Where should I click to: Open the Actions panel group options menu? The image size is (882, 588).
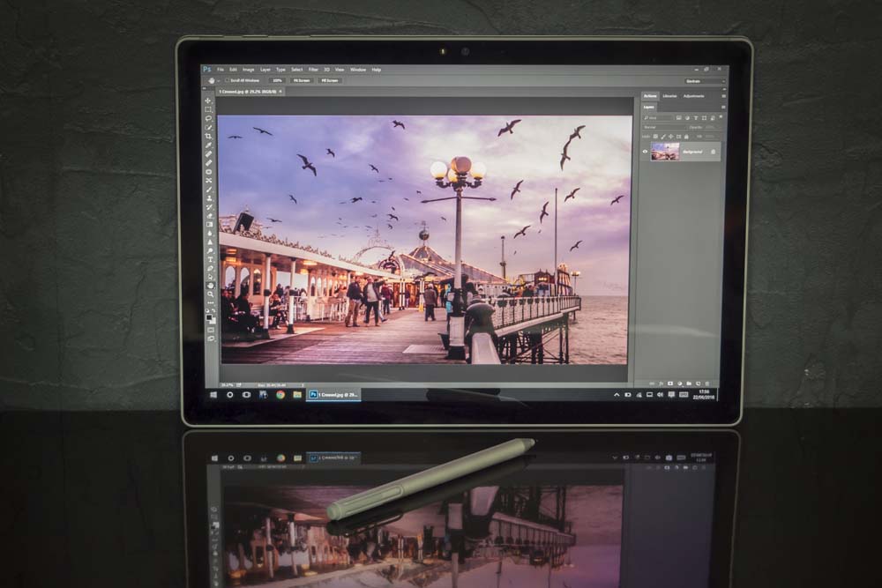(724, 96)
